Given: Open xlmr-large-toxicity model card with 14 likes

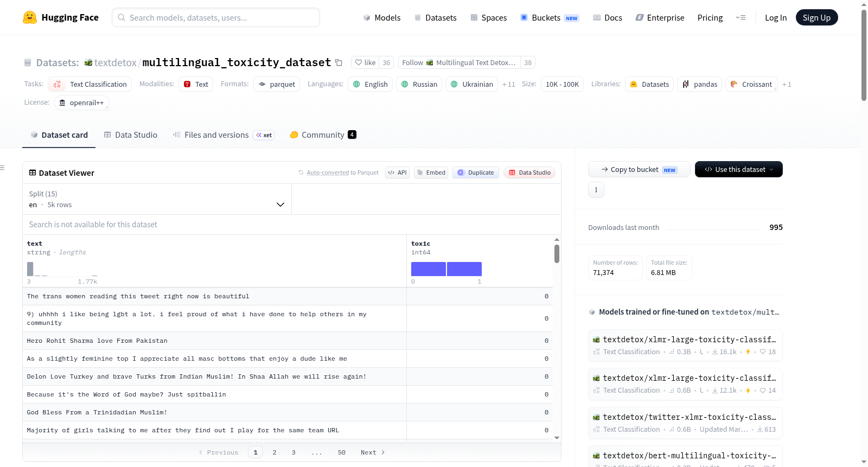Looking at the screenshot, I should point(685,383).
